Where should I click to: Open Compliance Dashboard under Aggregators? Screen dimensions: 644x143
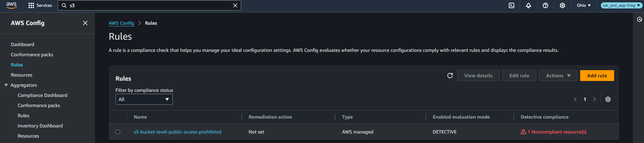(x=42, y=95)
